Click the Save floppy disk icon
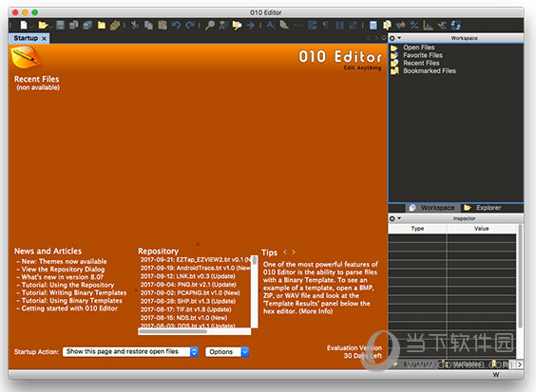This screenshot has width=536, height=392. click(61, 25)
